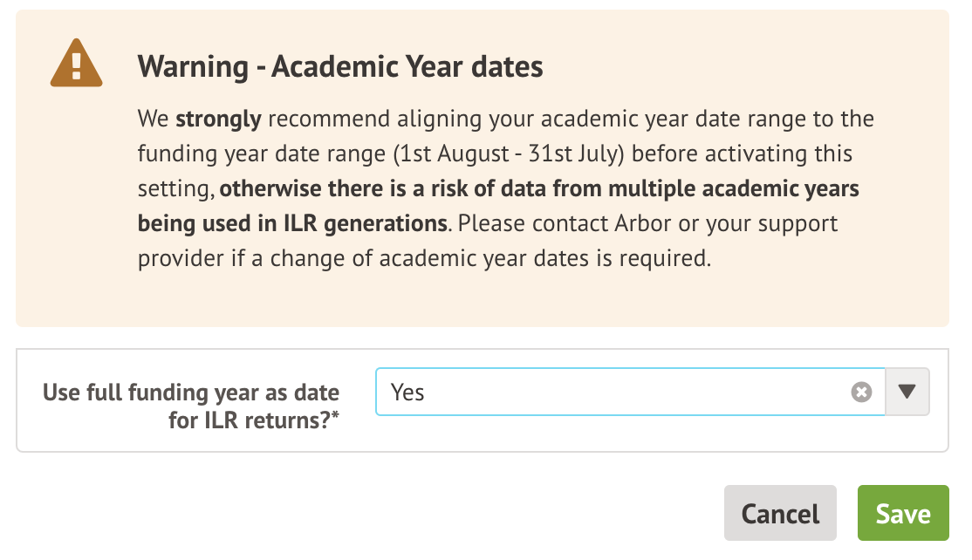Focus the ILR returns combo box field

coord(611,393)
